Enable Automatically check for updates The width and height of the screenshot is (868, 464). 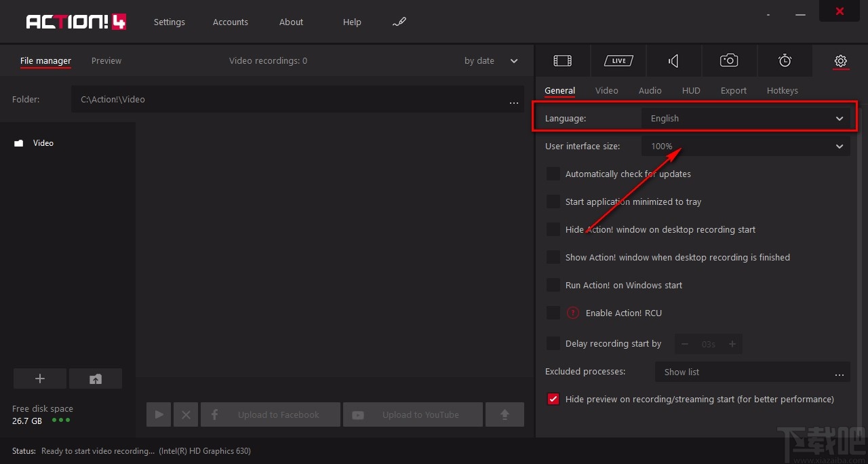[x=553, y=174]
